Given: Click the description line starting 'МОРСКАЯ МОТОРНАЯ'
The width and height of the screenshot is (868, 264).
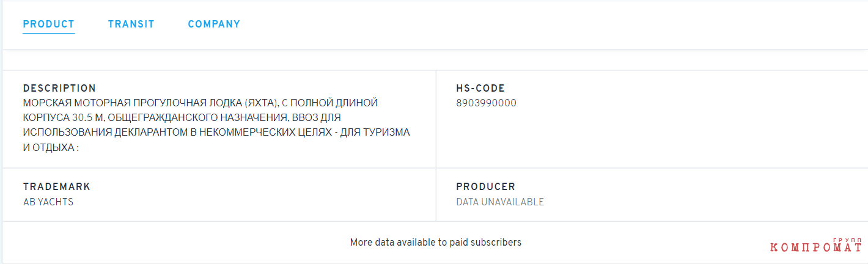Looking at the screenshot, I should click(x=200, y=103).
